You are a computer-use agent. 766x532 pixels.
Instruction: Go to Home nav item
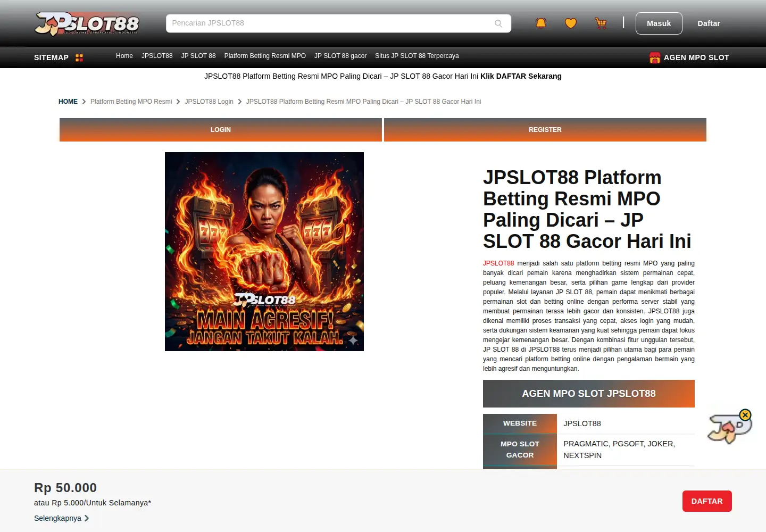point(124,56)
